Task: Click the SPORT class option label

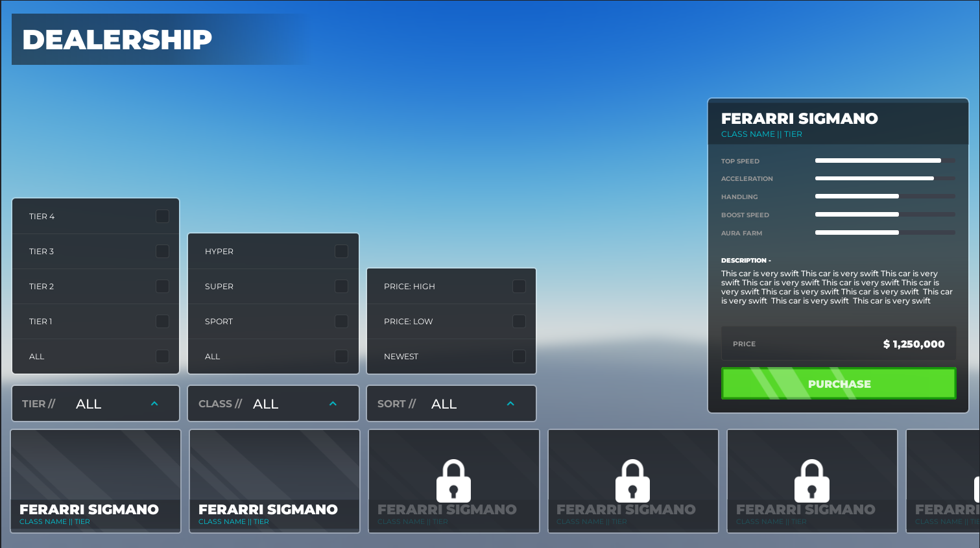Action: coord(219,322)
